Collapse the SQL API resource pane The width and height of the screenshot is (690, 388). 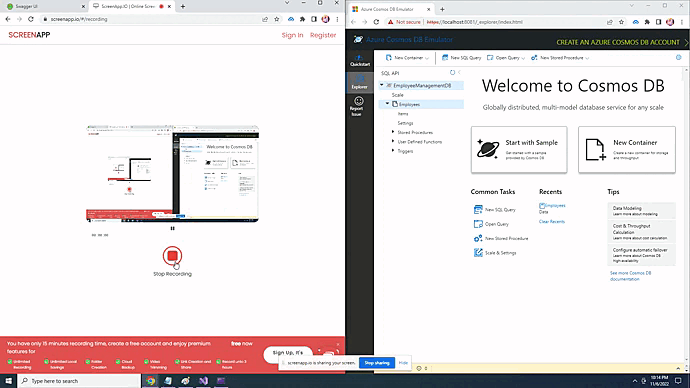tap(459, 73)
